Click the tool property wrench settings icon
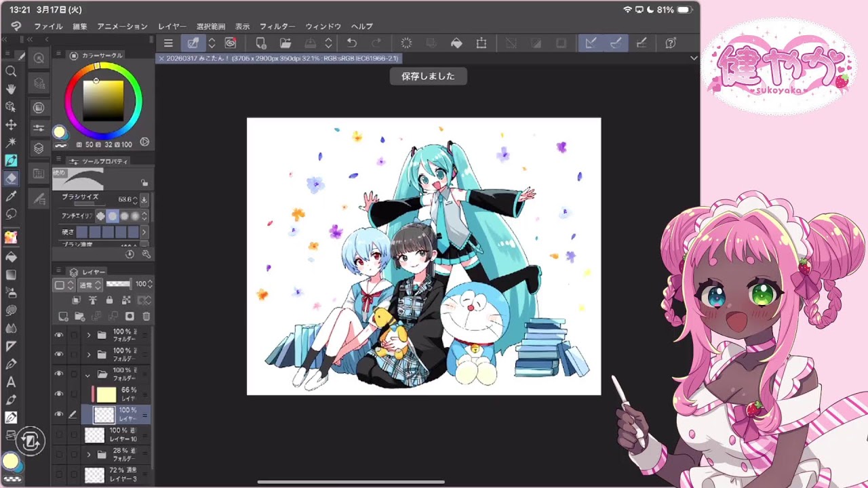868x488 pixels. [x=146, y=254]
